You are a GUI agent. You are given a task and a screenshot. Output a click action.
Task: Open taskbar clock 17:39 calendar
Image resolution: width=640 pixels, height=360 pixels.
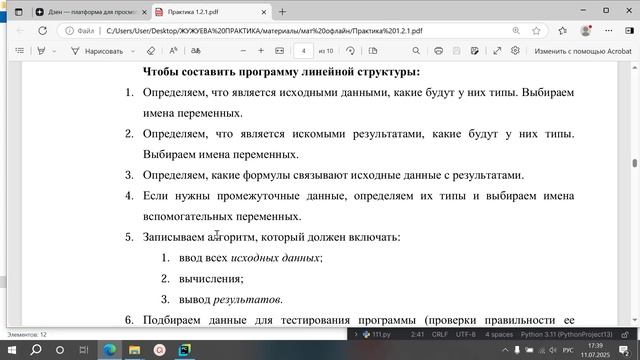click(x=595, y=350)
